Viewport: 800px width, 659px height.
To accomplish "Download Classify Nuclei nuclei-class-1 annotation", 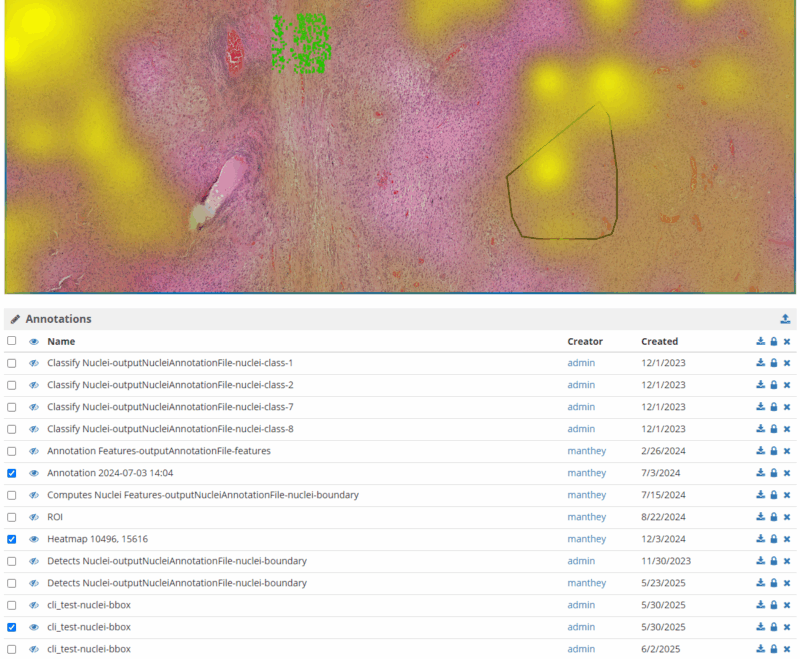I will point(761,363).
